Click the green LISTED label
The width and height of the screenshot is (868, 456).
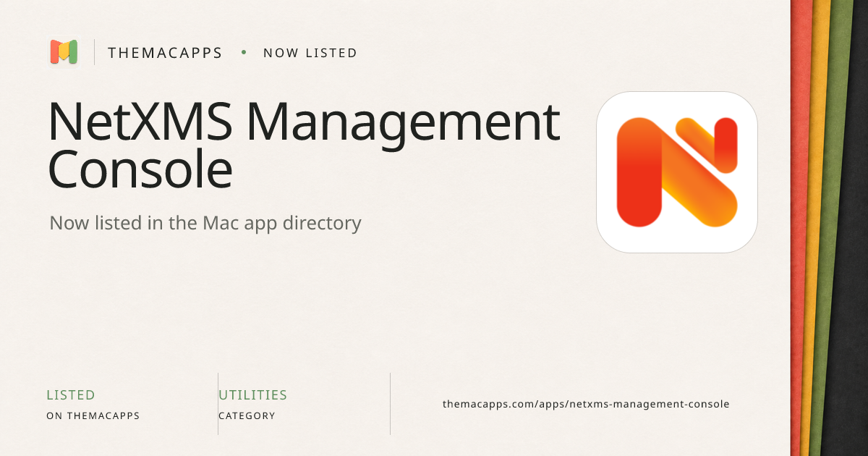pyautogui.click(x=71, y=395)
